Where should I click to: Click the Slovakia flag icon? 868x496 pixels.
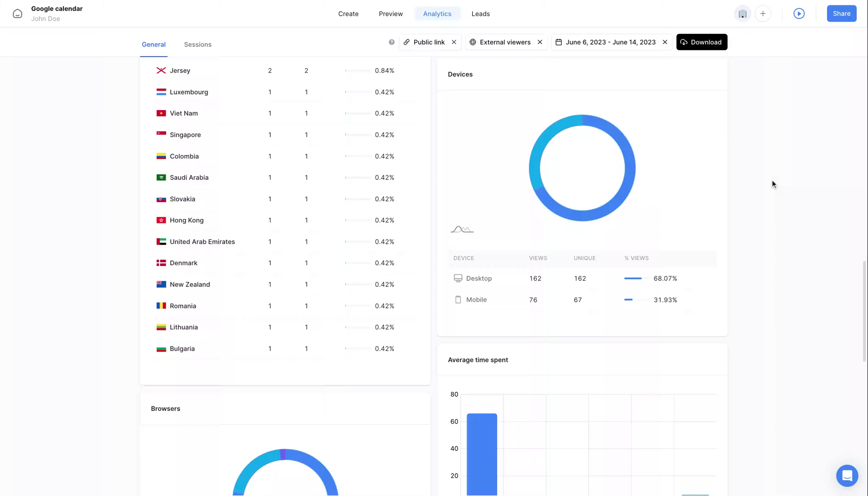point(161,199)
